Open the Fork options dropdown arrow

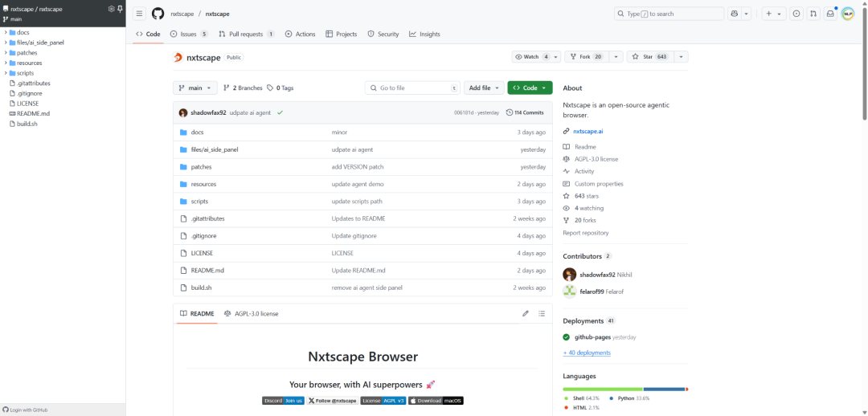point(616,56)
